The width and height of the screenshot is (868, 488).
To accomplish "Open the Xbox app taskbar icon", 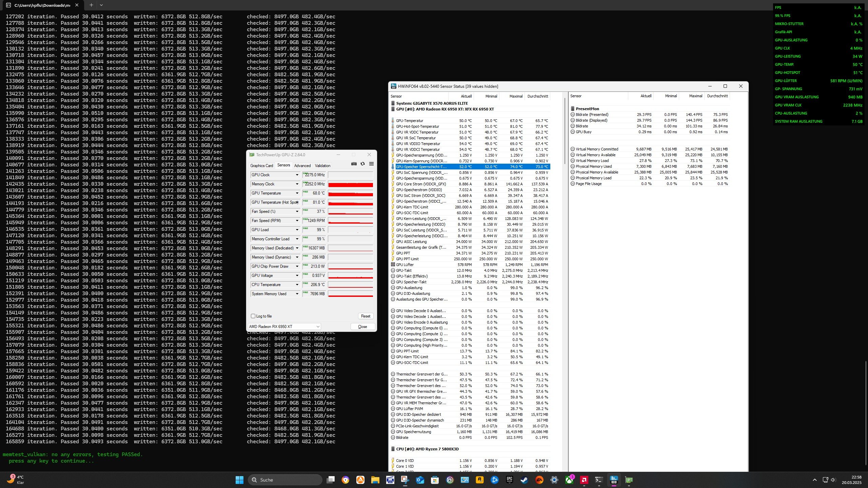I will tap(569, 480).
